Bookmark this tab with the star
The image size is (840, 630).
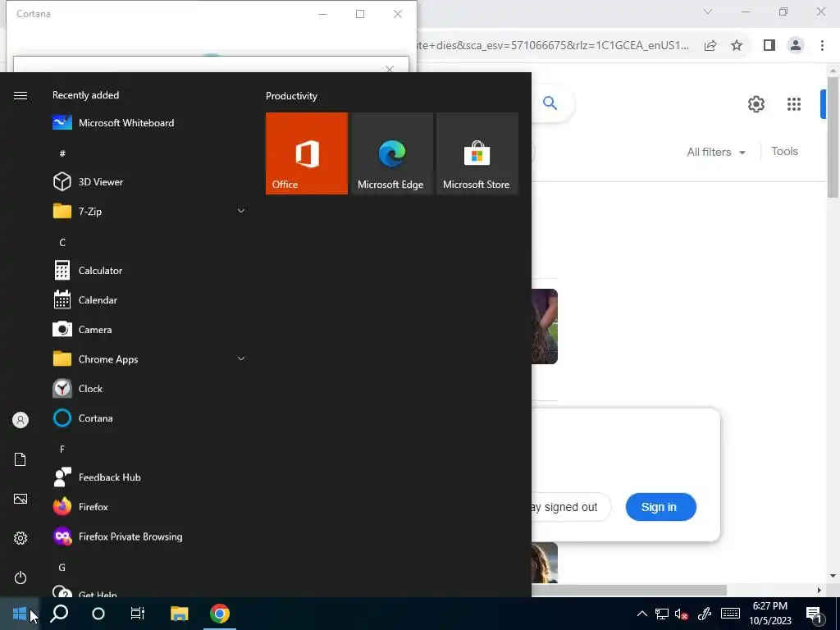pos(737,46)
